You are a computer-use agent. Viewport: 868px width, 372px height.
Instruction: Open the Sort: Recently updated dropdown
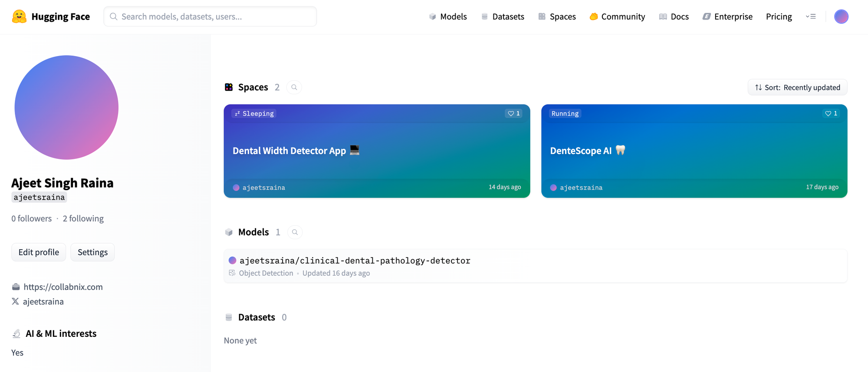pos(797,87)
